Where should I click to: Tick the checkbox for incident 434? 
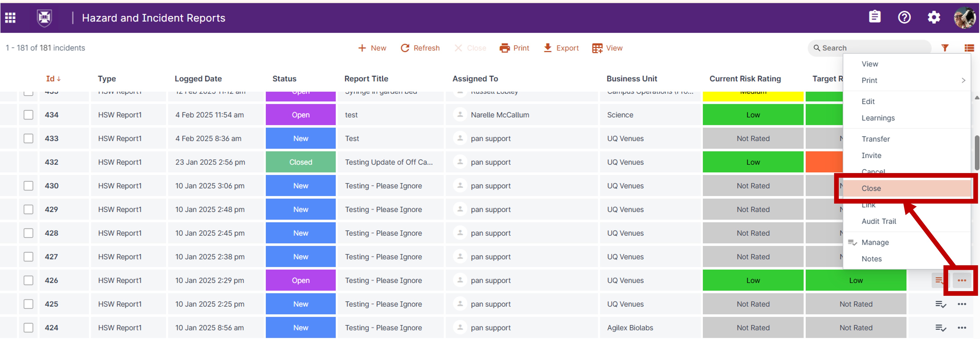coord(29,115)
